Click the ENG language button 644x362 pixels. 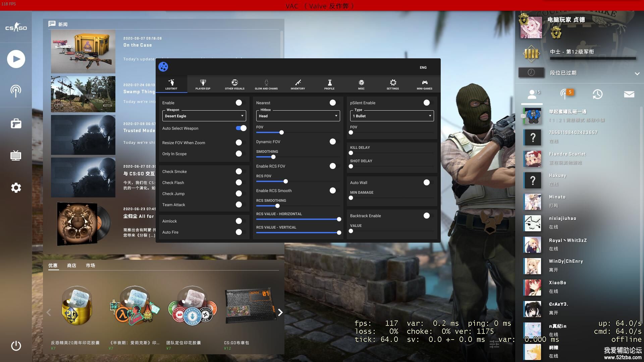coord(423,67)
